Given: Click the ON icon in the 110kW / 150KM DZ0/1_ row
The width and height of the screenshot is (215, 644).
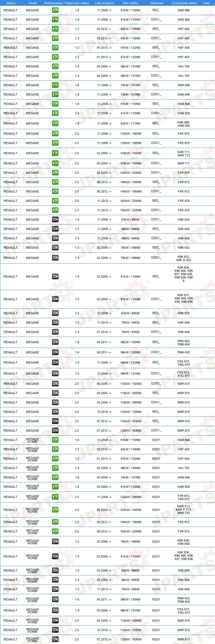Looking at the screenshot, I should 55,384.
